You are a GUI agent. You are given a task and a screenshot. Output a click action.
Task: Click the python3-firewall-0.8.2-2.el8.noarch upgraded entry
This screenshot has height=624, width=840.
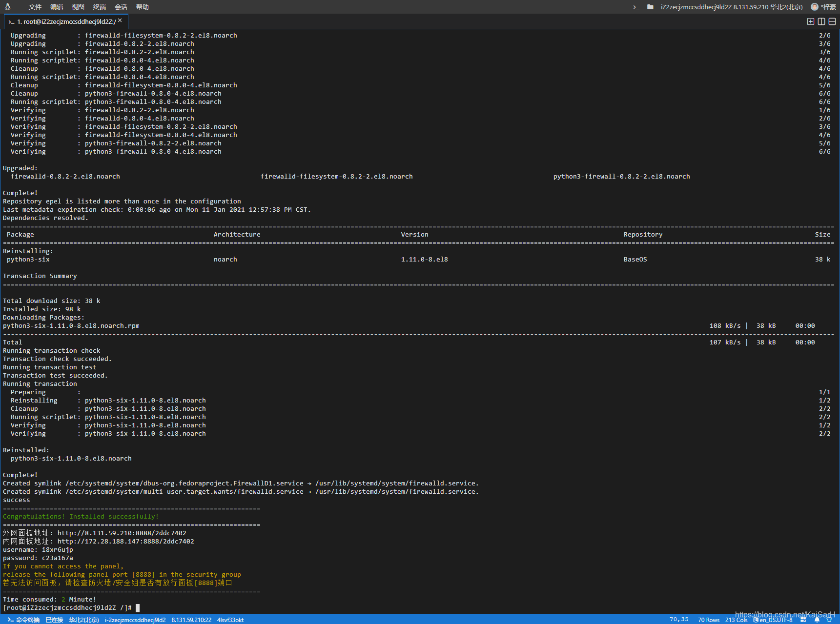(x=622, y=177)
